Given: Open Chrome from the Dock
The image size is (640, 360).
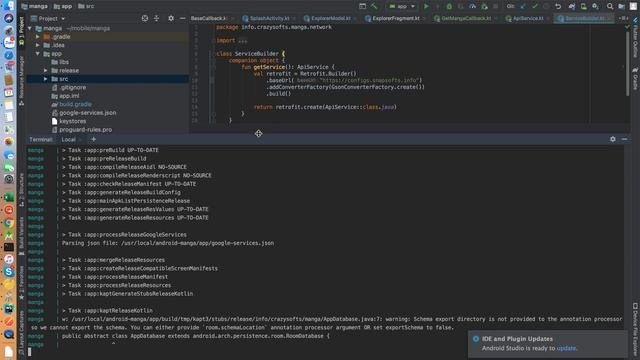Looking at the screenshot, I should (x=9, y=223).
